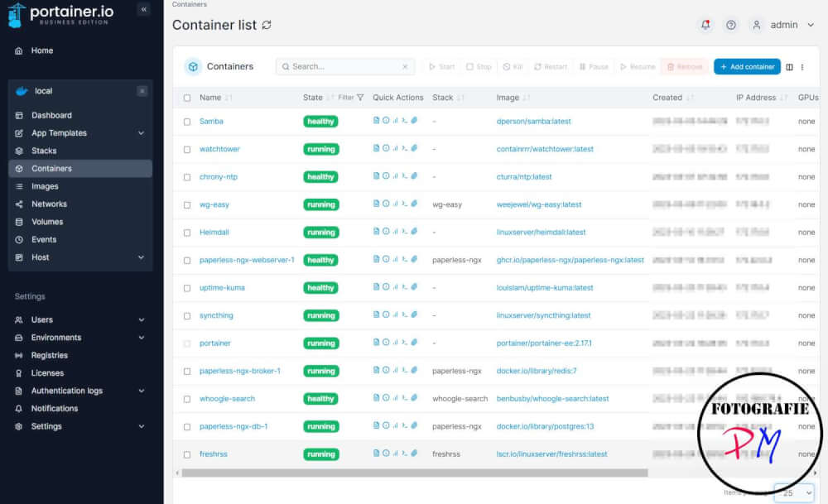
Task: Select the Samba container checkbox
Action: coord(187,122)
